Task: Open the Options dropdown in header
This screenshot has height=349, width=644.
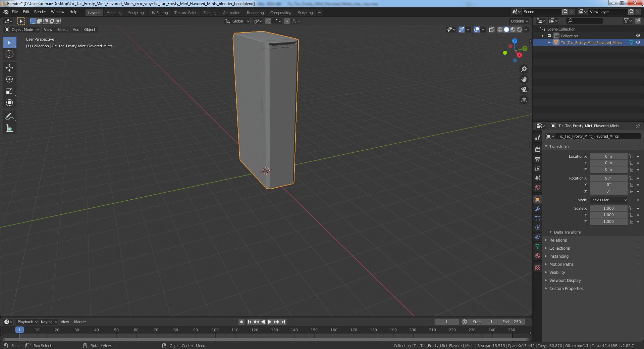Action: pos(519,21)
